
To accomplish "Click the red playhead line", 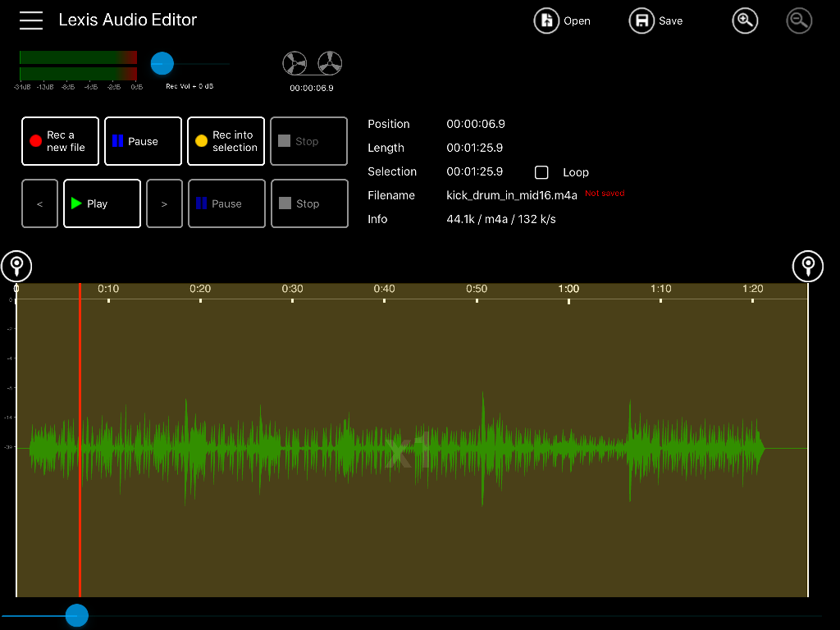I will [80, 440].
